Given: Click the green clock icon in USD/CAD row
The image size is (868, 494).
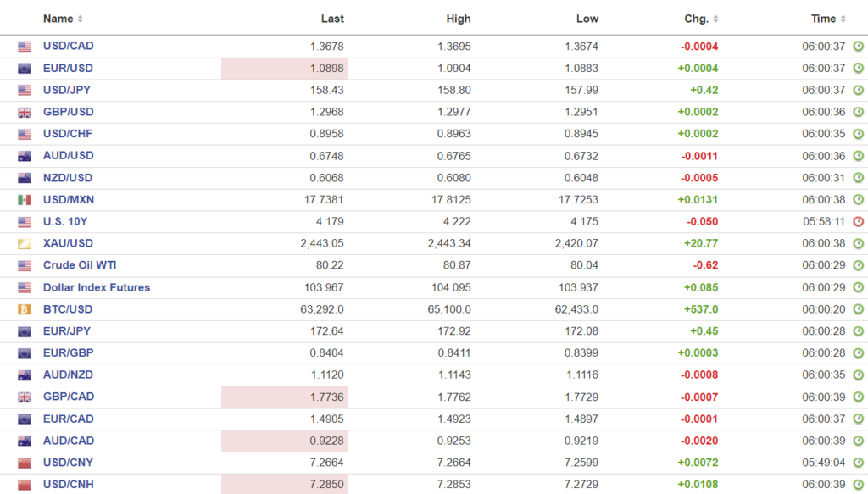Looking at the screenshot, I should click(x=858, y=46).
